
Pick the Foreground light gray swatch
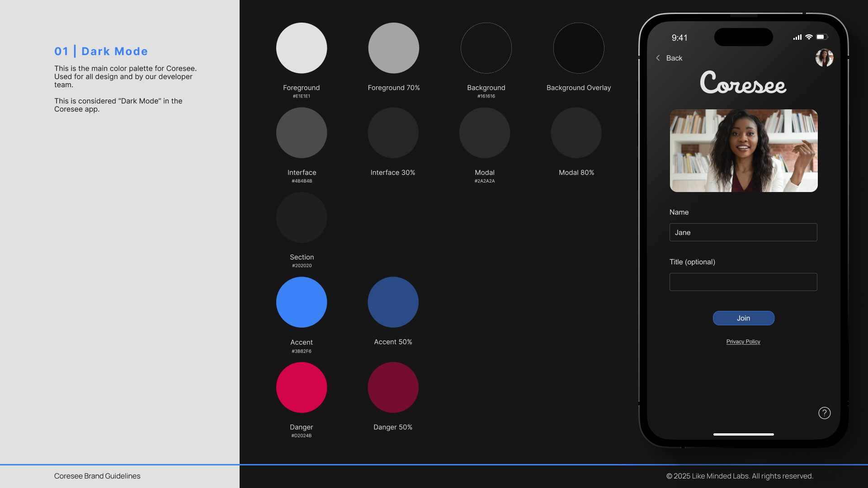pos(302,48)
